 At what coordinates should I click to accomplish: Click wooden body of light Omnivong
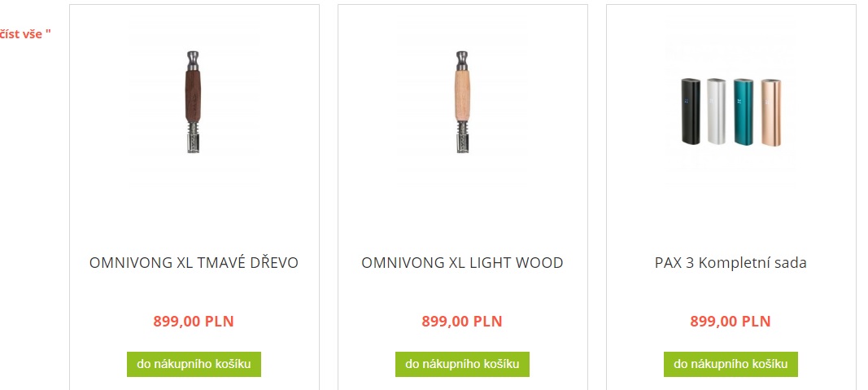click(462, 95)
